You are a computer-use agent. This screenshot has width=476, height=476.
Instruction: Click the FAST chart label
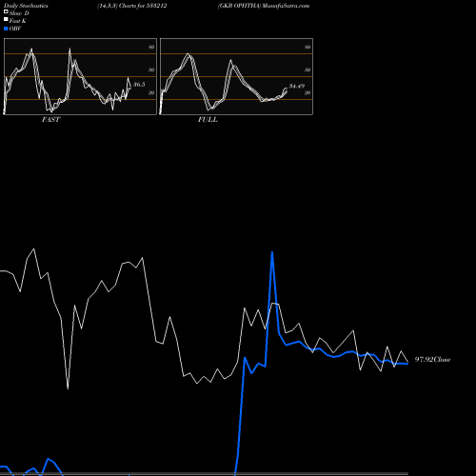click(x=50, y=120)
